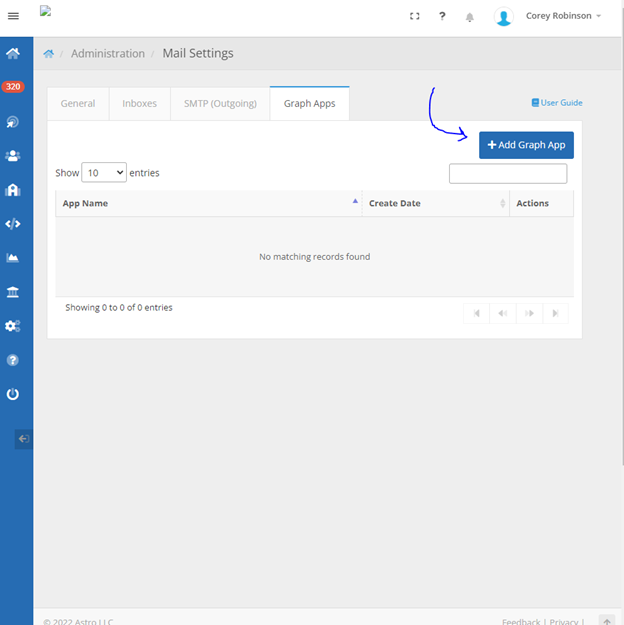This screenshot has width=624, height=625.
Task: Click the table search input field
Action: tap(508, 174)
